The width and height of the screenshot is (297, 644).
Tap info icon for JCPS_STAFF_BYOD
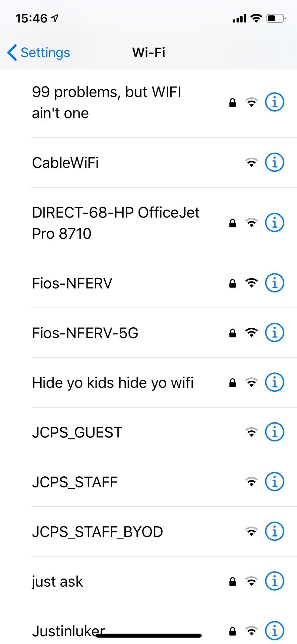[x=275, y=531]
